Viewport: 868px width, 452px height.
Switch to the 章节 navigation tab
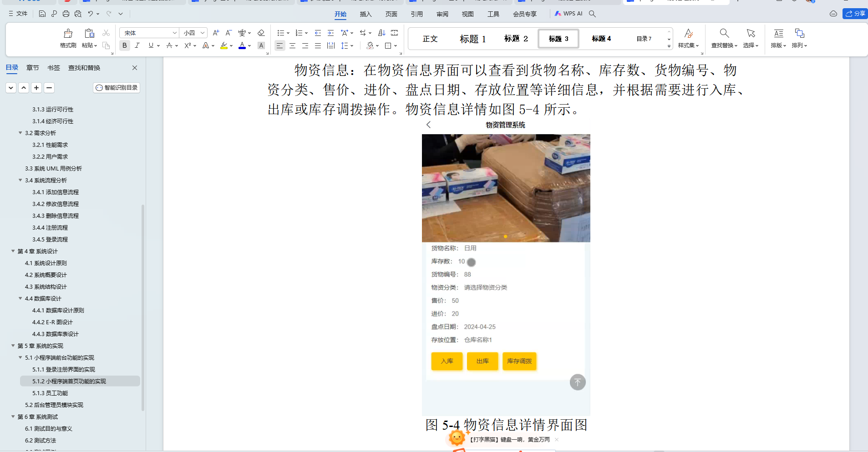tap(32, 68)
